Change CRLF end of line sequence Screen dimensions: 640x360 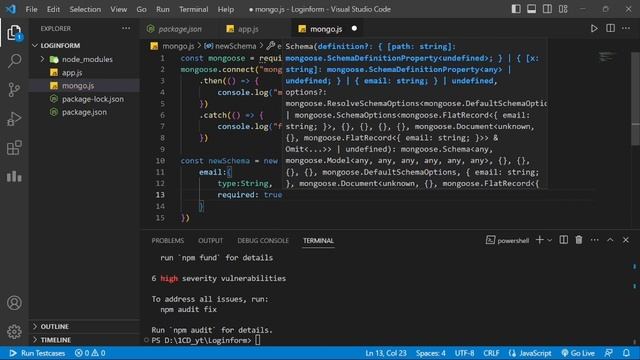[x=491, y=353]
